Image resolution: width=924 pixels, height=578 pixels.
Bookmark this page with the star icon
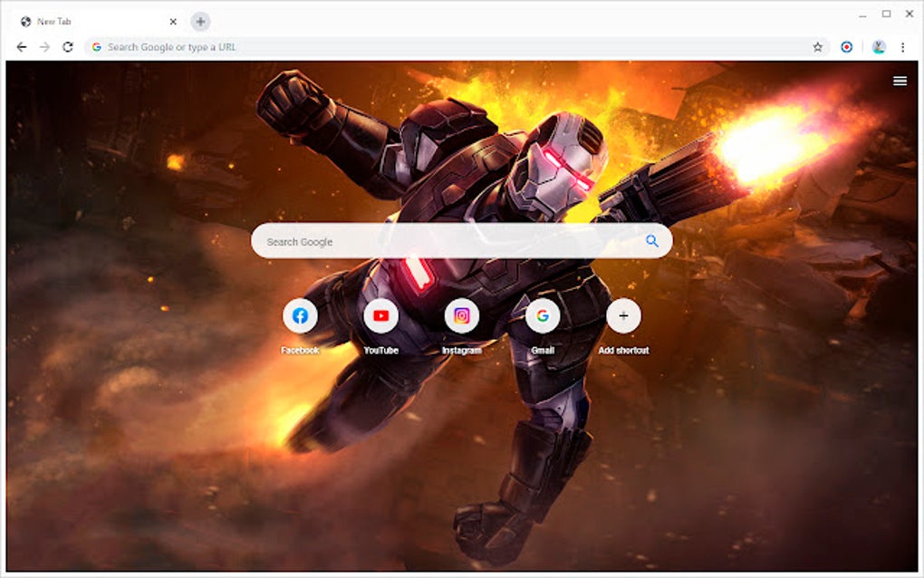(x=817, y=45)
